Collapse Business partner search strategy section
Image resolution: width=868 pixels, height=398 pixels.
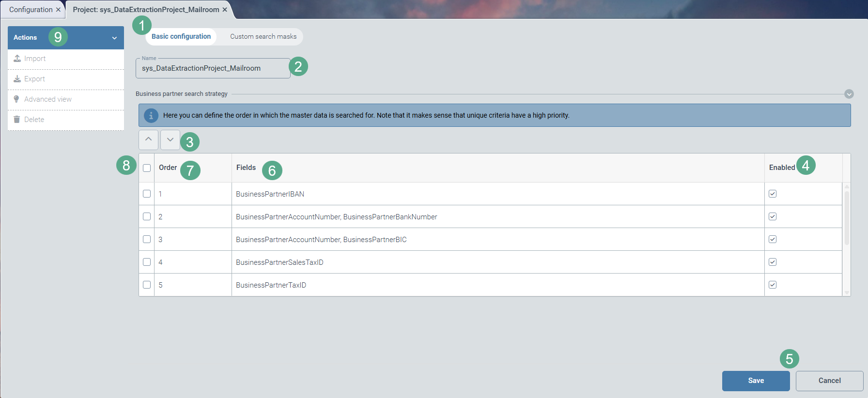coord(849,94)
